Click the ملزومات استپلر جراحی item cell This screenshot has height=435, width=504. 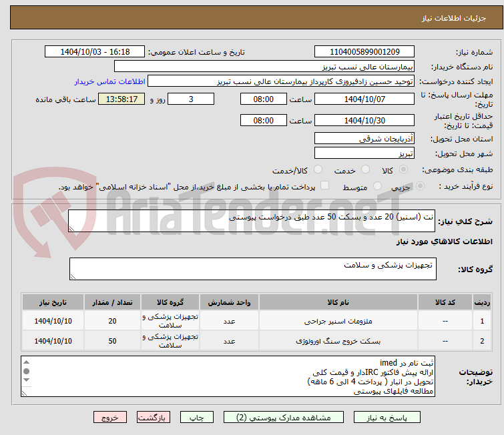click(x=338, y=321)
